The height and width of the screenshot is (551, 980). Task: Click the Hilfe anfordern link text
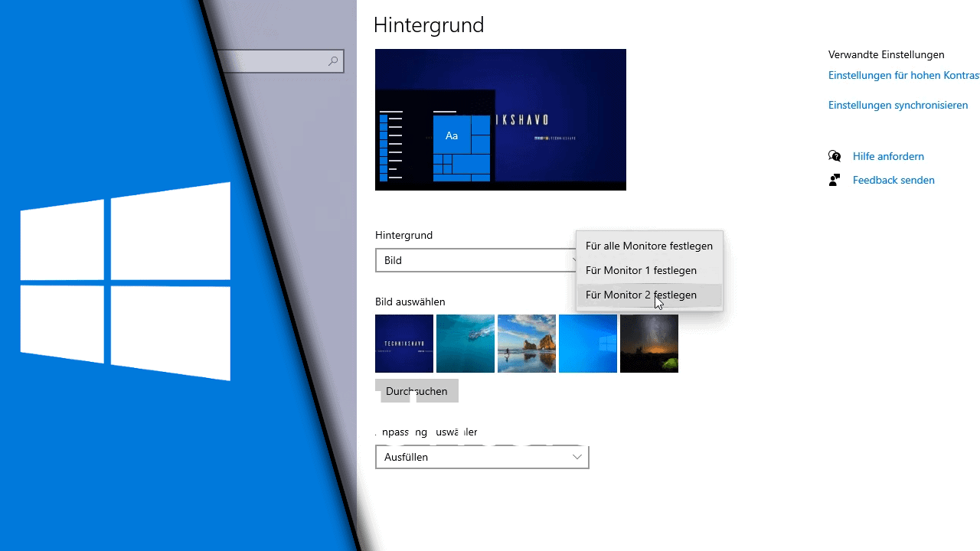[888, 156]
